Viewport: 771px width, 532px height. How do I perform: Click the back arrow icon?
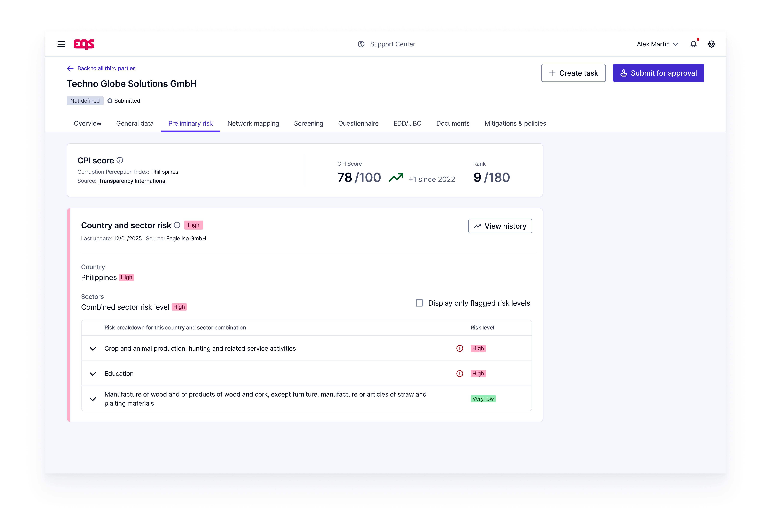[70, 68]
